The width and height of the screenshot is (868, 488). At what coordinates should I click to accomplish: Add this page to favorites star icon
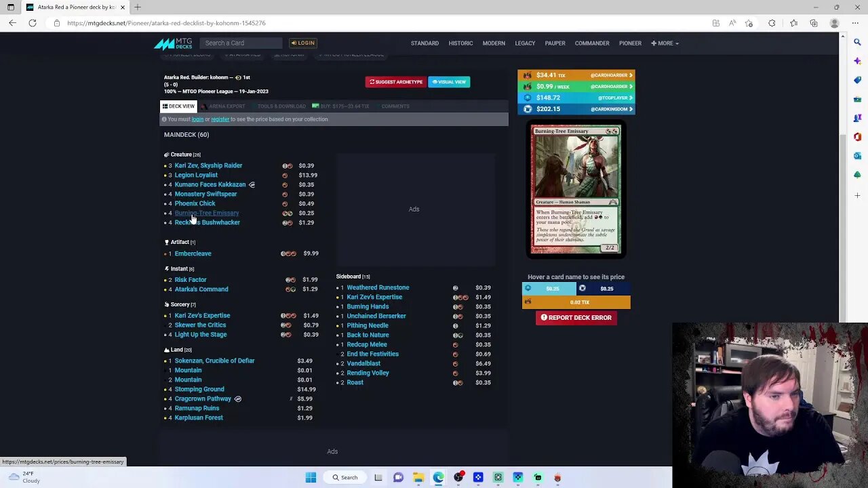[749, 23]
